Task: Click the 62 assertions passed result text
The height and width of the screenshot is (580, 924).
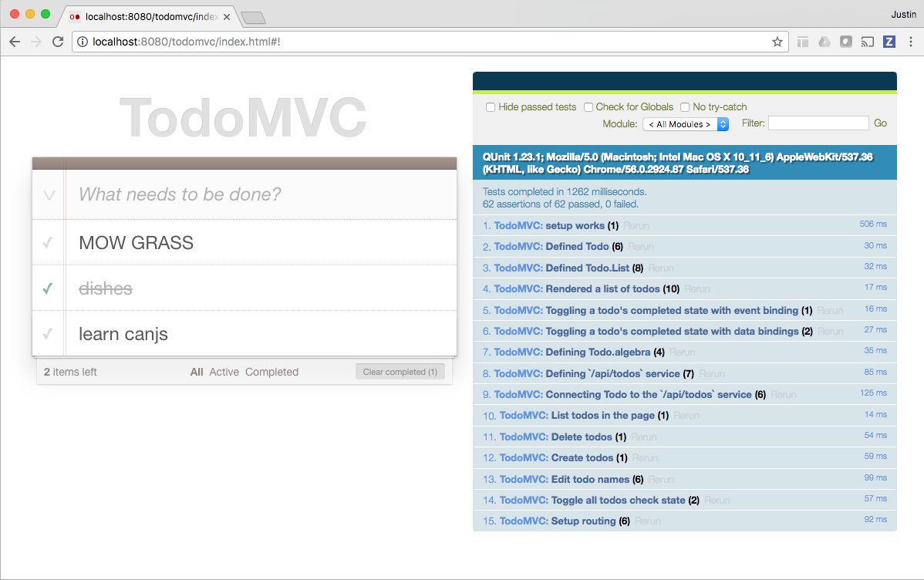Action: pos(561,204)
